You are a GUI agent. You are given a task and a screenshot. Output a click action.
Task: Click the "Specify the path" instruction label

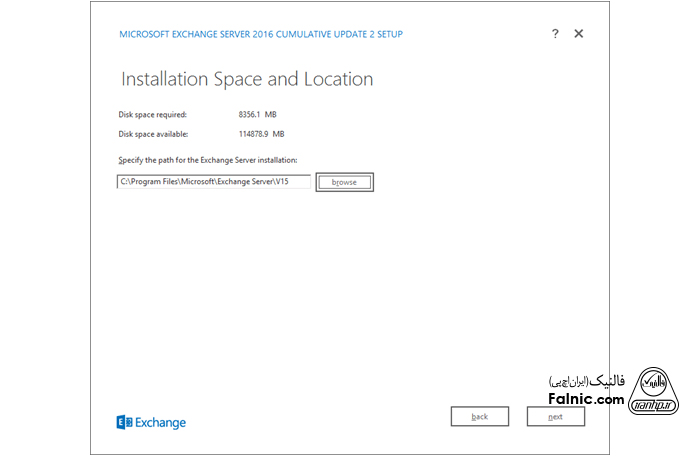click(207, 160)
